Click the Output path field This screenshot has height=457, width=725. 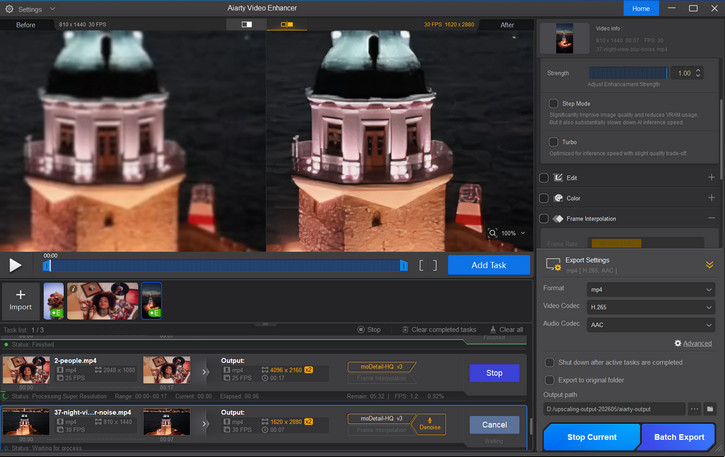(x=614, y=409)
